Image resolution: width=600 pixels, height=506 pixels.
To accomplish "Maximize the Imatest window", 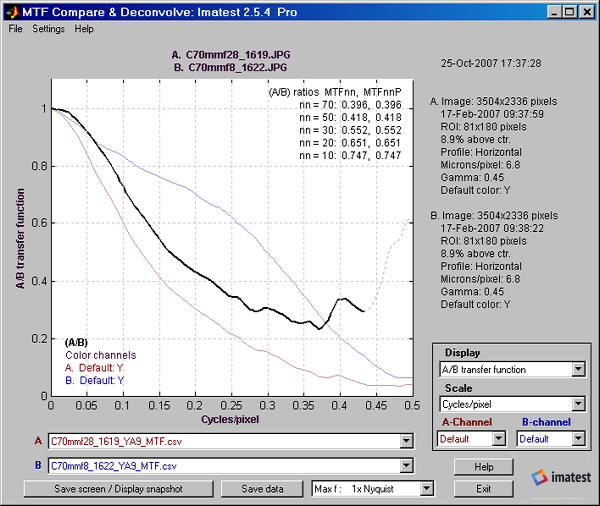I will pos(569,12).
